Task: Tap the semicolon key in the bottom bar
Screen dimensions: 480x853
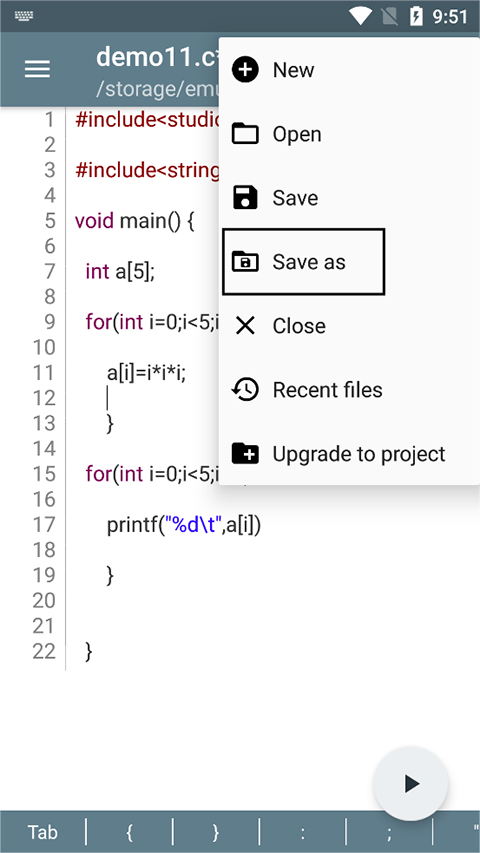Action: click(389, 832)
